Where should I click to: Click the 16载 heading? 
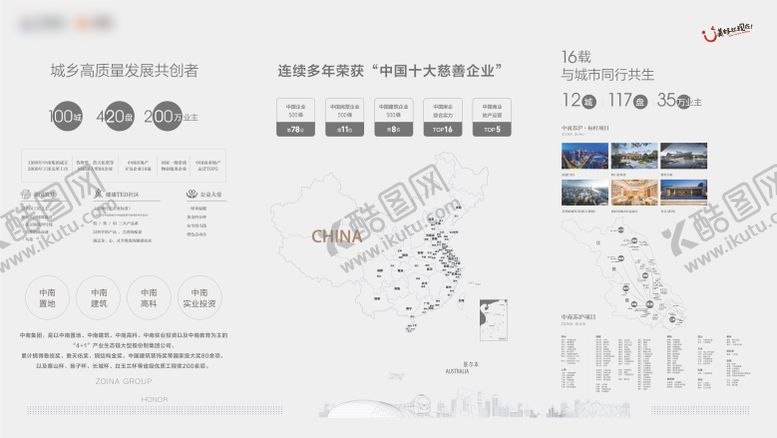(576, 56)
